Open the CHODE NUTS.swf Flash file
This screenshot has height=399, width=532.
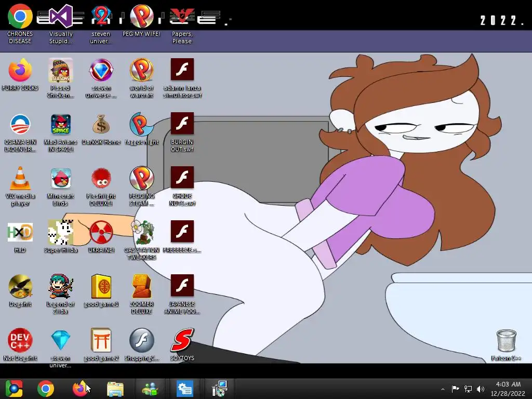[182, 177]
